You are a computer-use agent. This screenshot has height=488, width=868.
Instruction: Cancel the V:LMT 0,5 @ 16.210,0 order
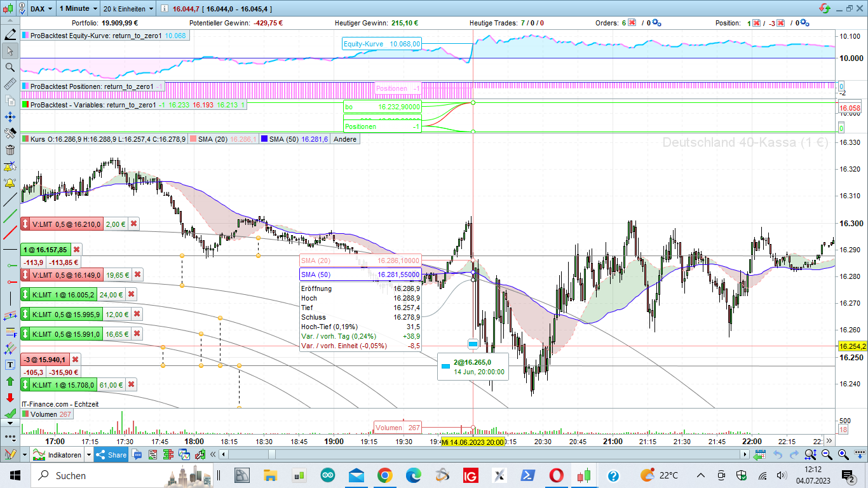[133, 224]
